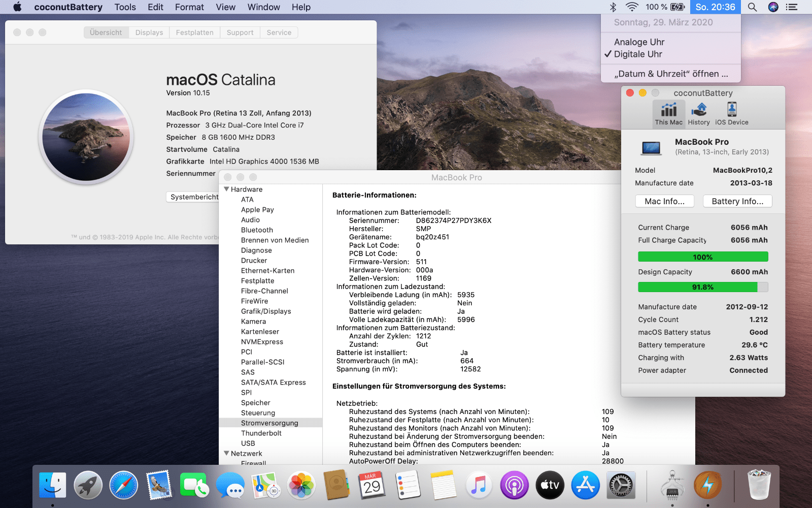Viewport: 812px width, 508px height.
Task: Open History view in coconutBattery
Action: [x=699, y=114]
